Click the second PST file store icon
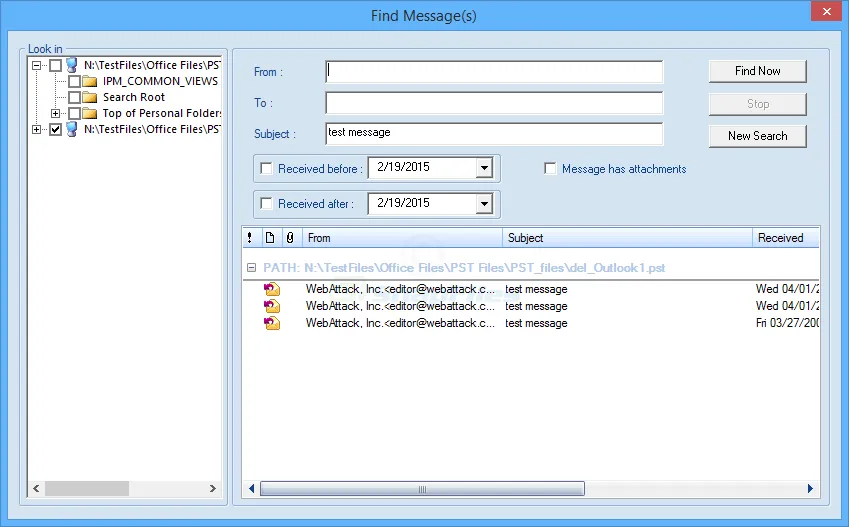Image resolution: width=849 pixels, height=527 pixels. click(x=71, y=129)
